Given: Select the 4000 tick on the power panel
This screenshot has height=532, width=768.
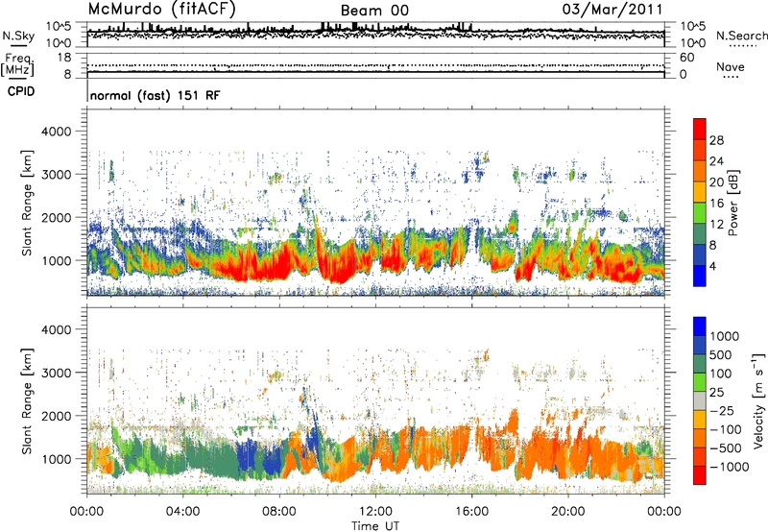Looking at the screenshot, I should pos(57,132).
